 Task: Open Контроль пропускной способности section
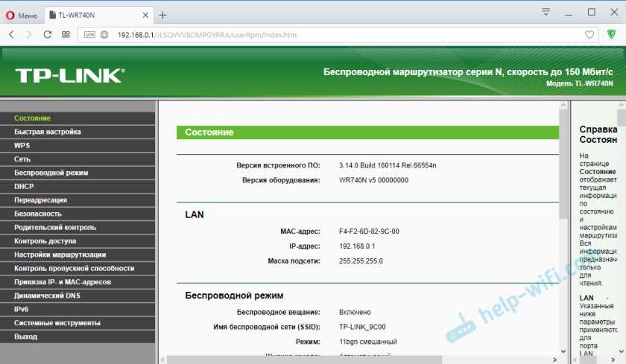coord(78,268)
